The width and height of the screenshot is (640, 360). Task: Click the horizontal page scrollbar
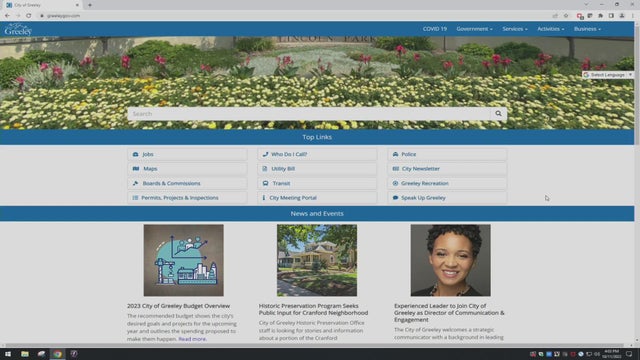click(314, 345)
